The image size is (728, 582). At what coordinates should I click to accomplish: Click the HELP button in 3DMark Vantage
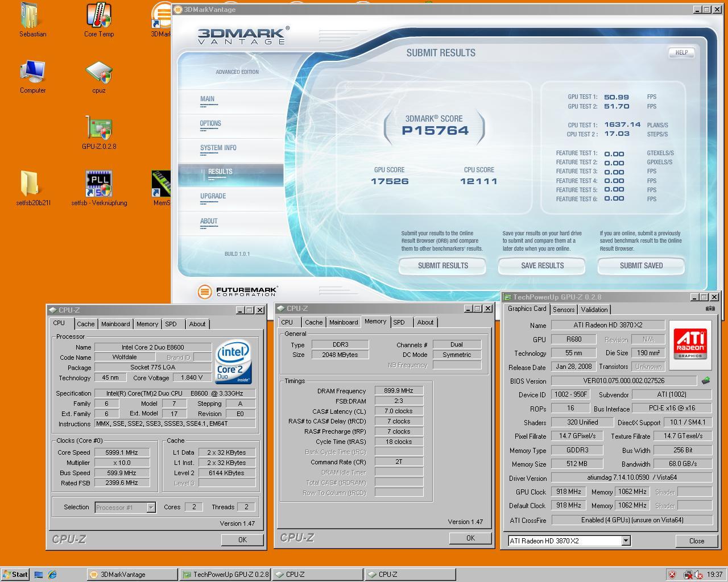point(681,52)
